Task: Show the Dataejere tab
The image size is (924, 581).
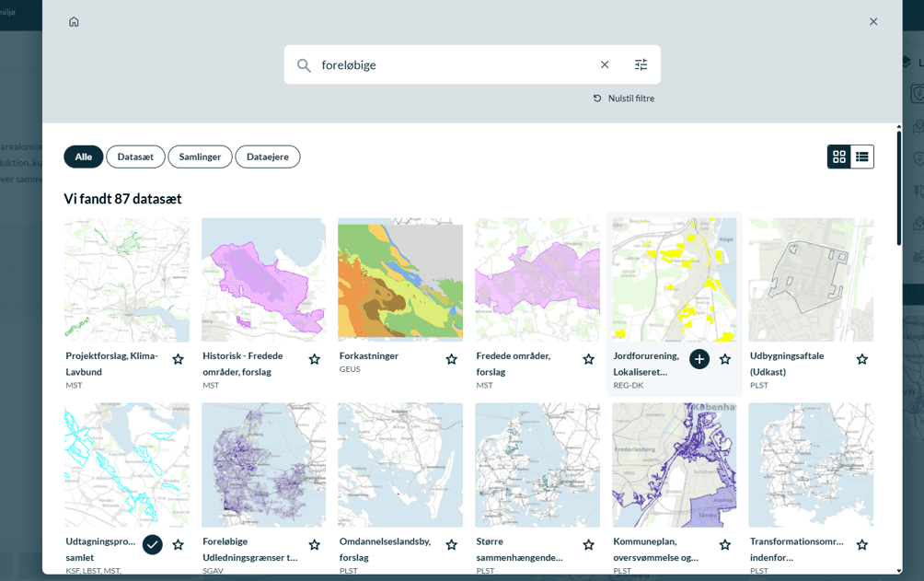Action: pyautogui.click(x=268, y=157)
